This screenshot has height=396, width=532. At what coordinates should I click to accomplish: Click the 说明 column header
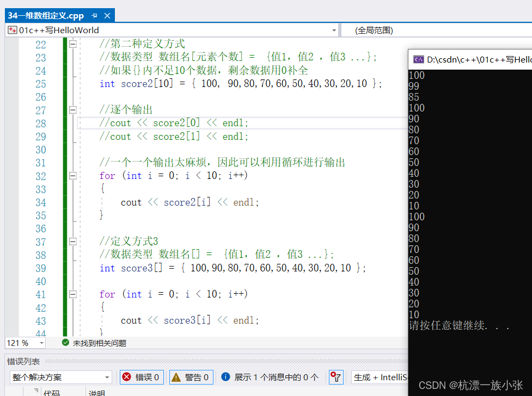(x=97, y=393)
